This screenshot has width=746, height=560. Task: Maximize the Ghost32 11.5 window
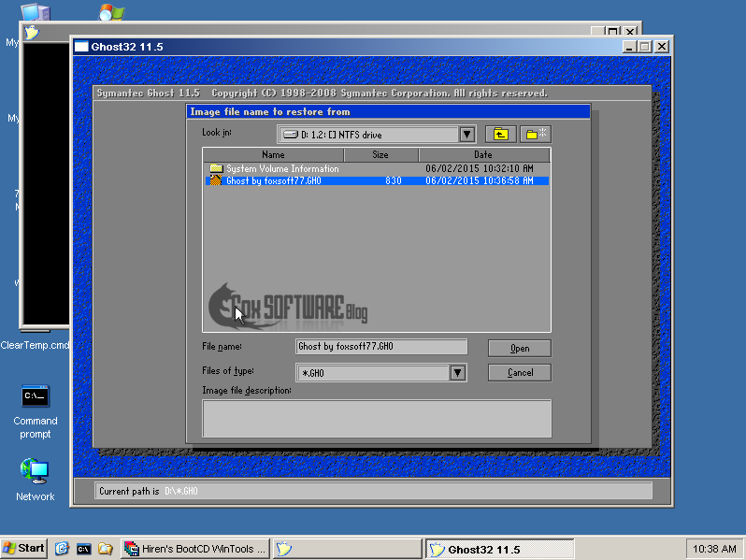[x=645, y=47]
